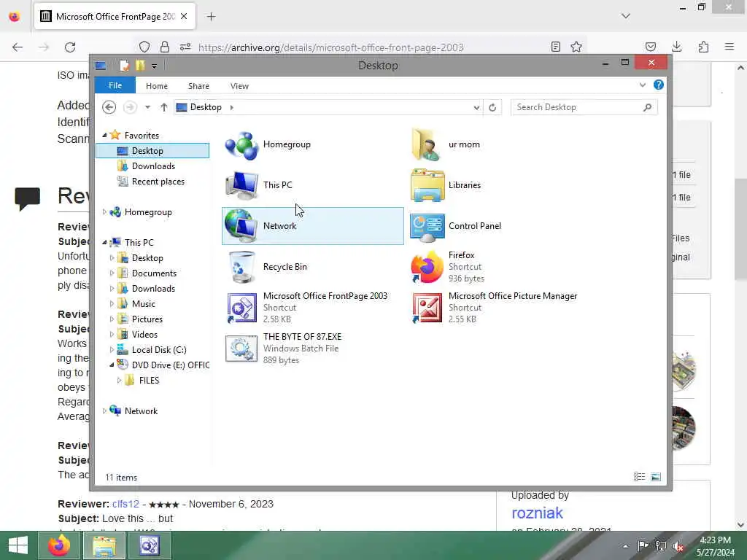The image size is (747, 560).
Task: Open recent locations dropdown arrow
Action: click(x=147, y=107)
